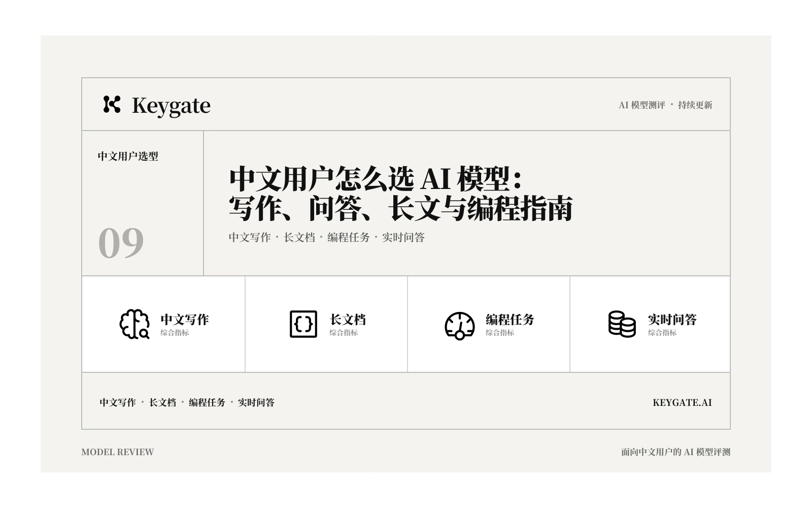
Task: Click the 编程任务 card title
Action: pos(510,320)
